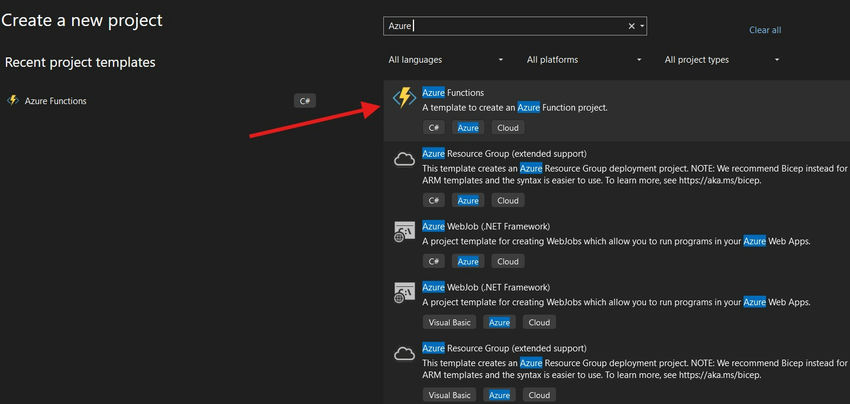Click the Azure Functions icon under Recent project templates
The width and height of the screenshot is (850, 404).
[13, 100]
